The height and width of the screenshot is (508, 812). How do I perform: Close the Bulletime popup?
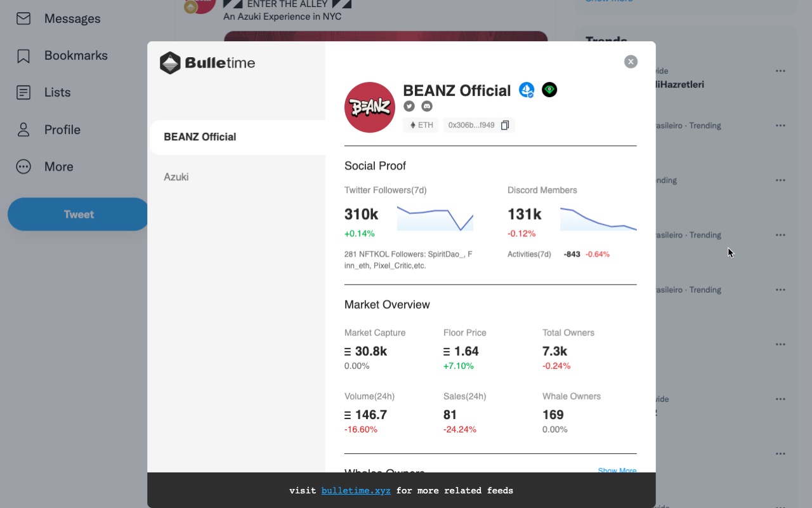[631, 62]
